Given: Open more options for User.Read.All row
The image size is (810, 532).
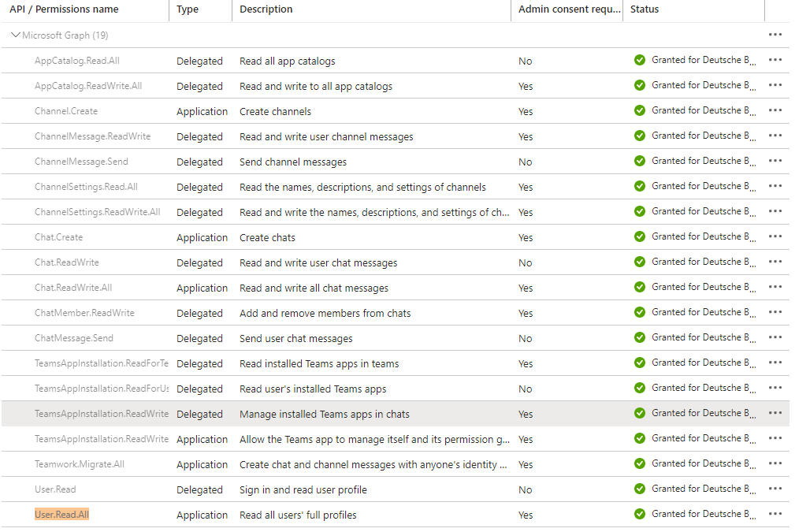Looking at the screenshot, I should (x=775, y=515).
